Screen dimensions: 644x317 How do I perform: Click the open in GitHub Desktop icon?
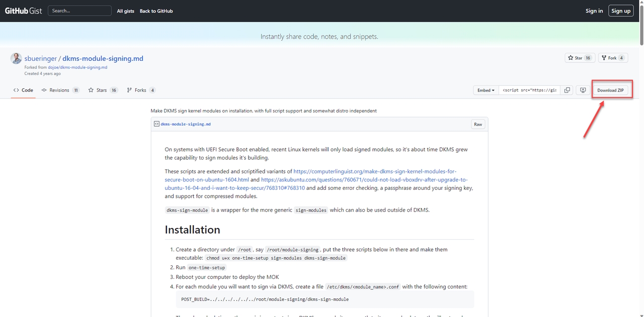coord(583,90)
